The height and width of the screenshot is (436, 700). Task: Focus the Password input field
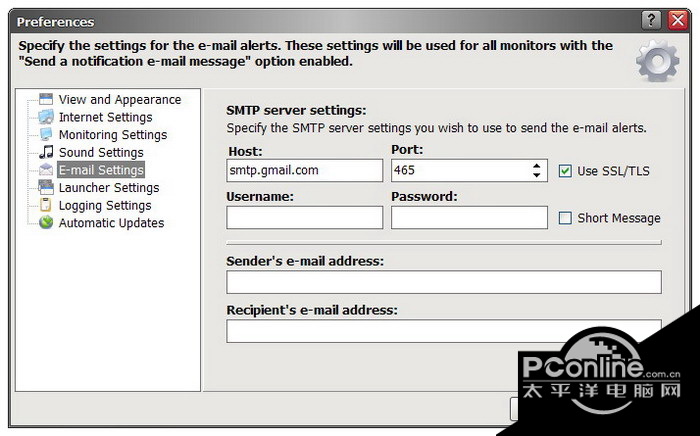click(469, 217)
